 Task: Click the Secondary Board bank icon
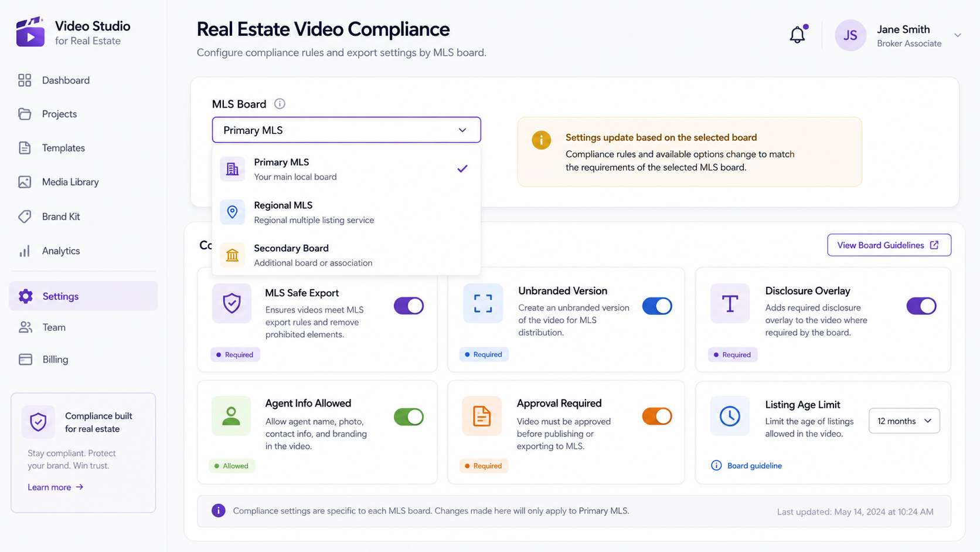(x=233, y=255)
